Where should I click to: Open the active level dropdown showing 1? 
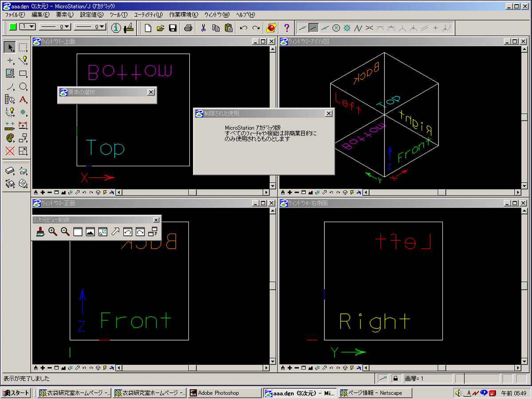coord(28,27)
